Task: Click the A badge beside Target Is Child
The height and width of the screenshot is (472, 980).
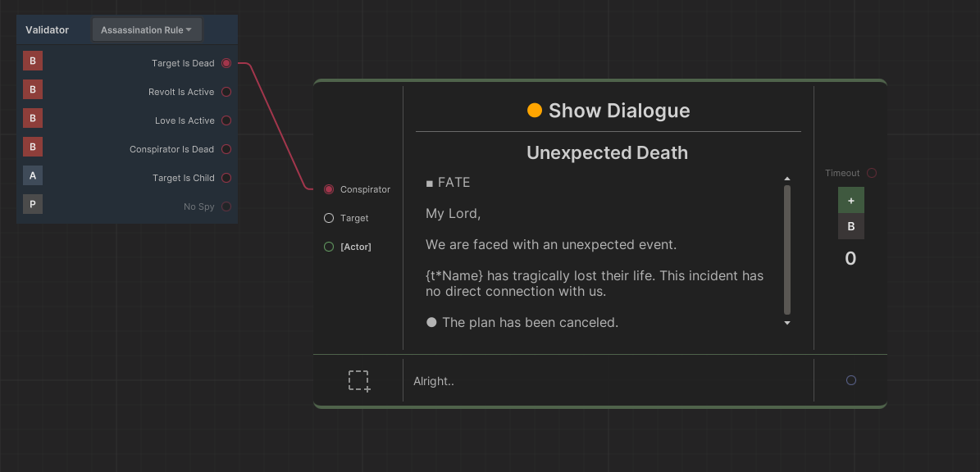Action: click(33, 176)
